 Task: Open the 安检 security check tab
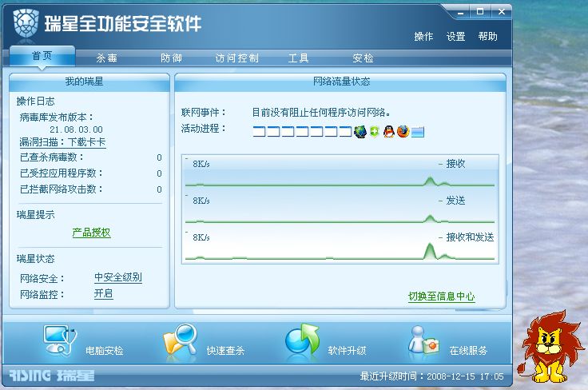coord(363,58)
